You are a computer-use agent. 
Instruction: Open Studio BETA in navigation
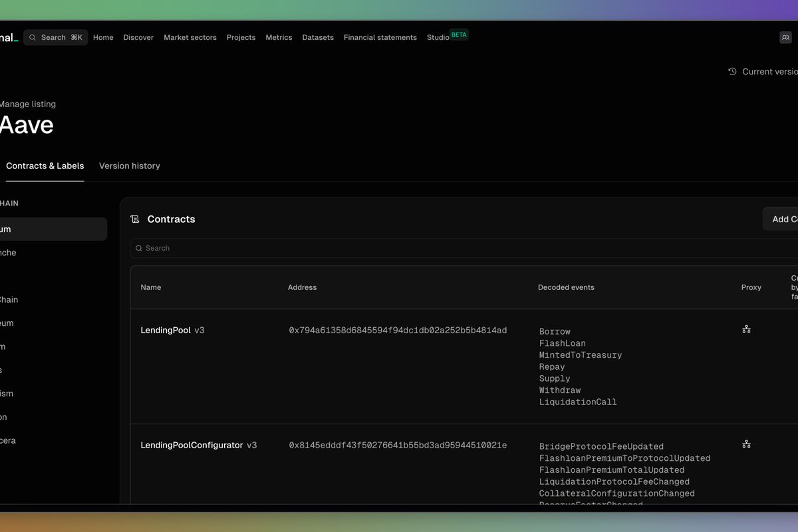(x=448, y=37)
